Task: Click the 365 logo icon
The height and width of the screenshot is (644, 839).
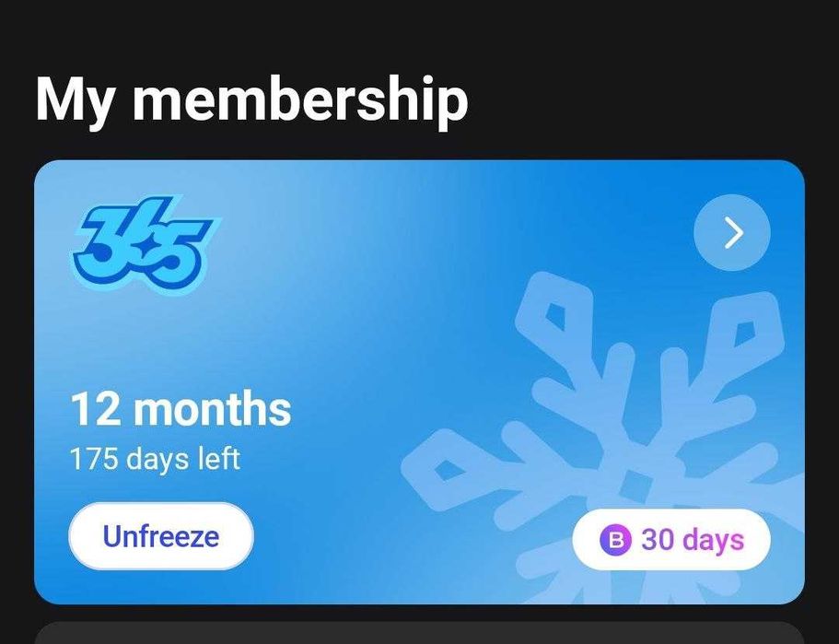Action: click(146, 243)
